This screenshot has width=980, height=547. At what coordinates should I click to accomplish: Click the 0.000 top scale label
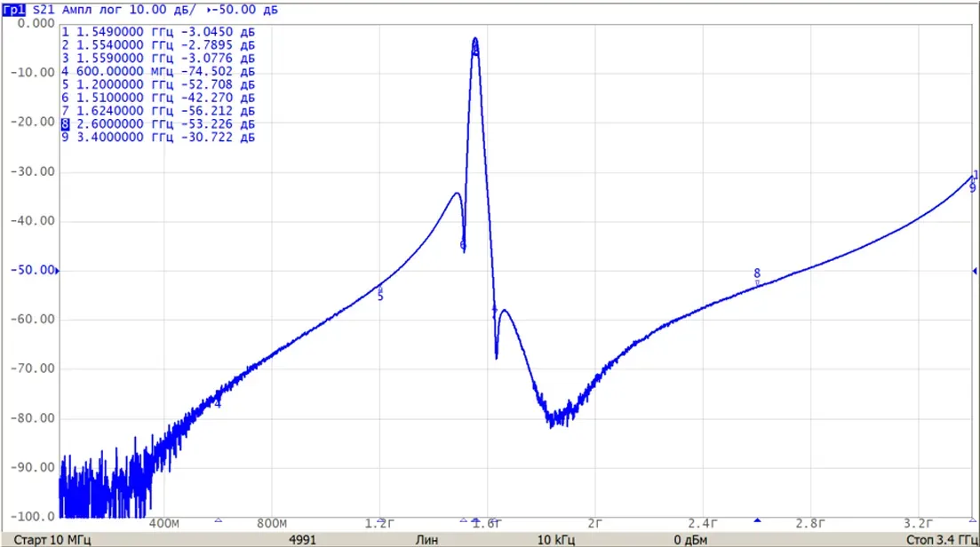pyautogui.click(x=36, y=24)
